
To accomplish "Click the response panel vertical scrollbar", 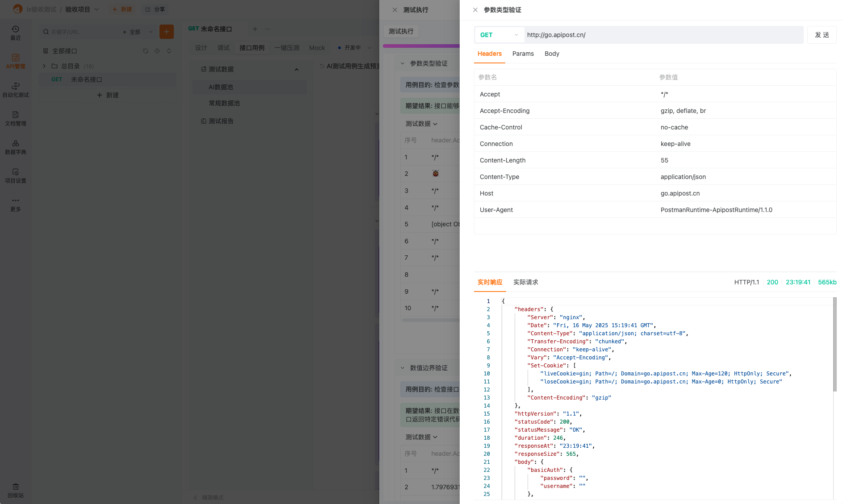I will [835, 344].
